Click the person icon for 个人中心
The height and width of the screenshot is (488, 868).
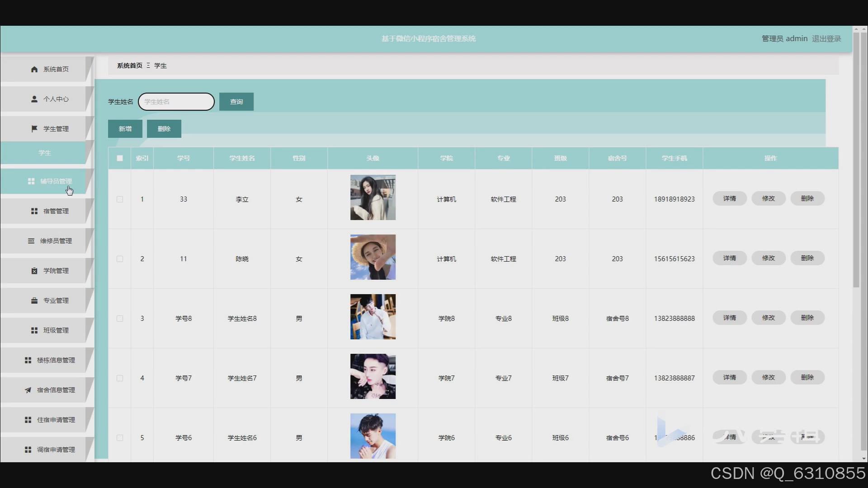pyautogui.click(x=34, y=99)
